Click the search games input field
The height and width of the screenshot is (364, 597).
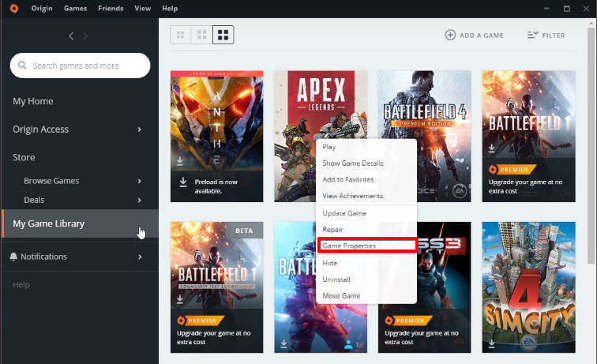coord(80,66)
